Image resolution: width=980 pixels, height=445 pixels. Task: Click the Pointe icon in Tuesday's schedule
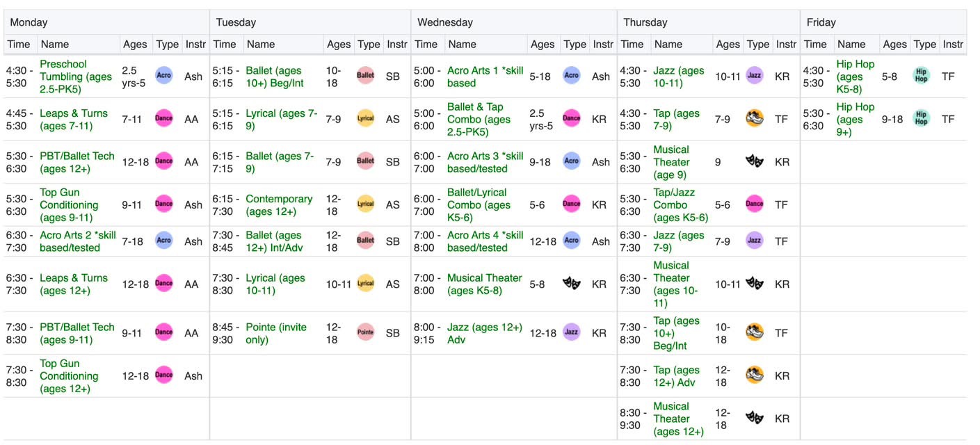[365, 332]
